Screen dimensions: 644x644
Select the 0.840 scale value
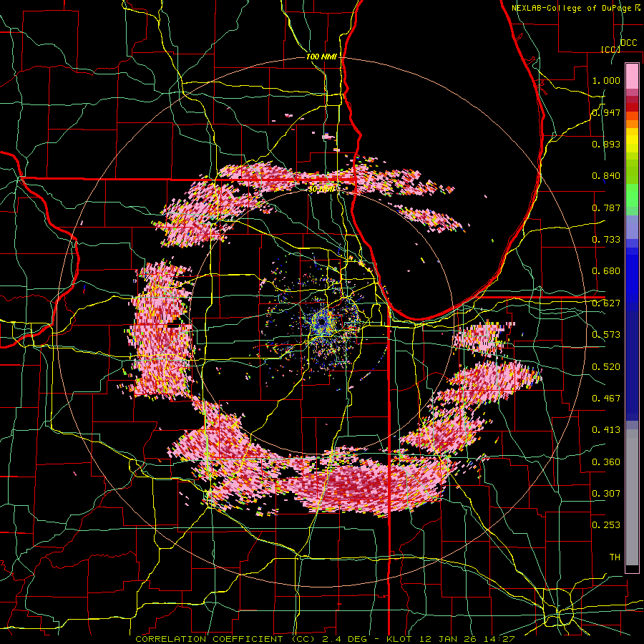(606, 176)
